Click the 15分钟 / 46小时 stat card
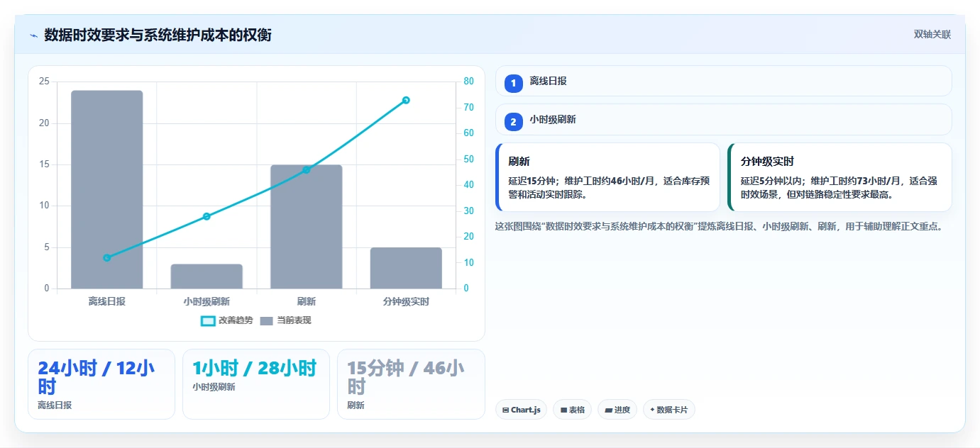This screenshot has height=448, width=980. 411,384
